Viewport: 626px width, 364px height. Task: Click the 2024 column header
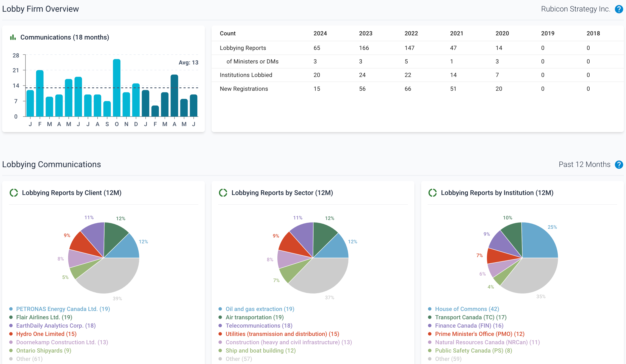pyautogui.click(x=320, y=33)
